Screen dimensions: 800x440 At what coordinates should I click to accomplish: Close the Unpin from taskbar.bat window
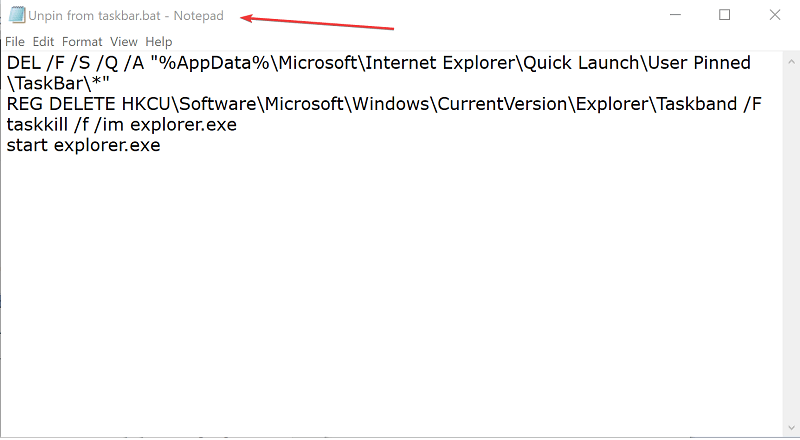coord(774,15)
